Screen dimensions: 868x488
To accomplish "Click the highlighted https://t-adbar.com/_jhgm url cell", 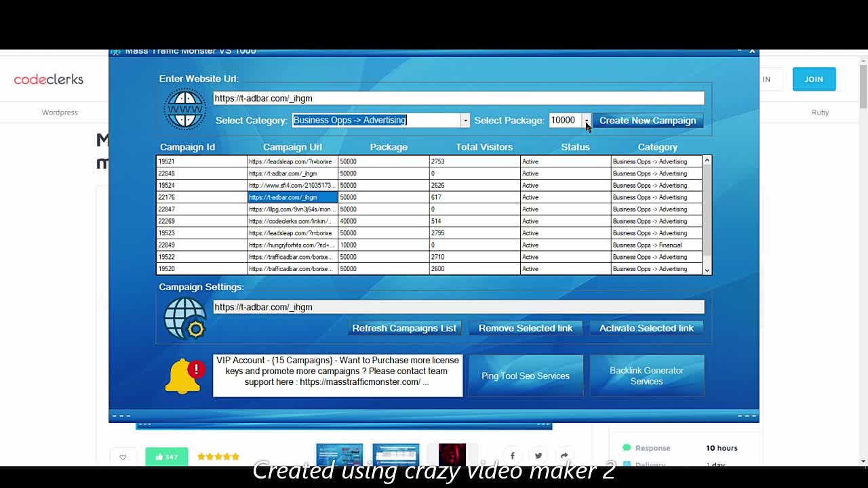I will tap(293, 197).
